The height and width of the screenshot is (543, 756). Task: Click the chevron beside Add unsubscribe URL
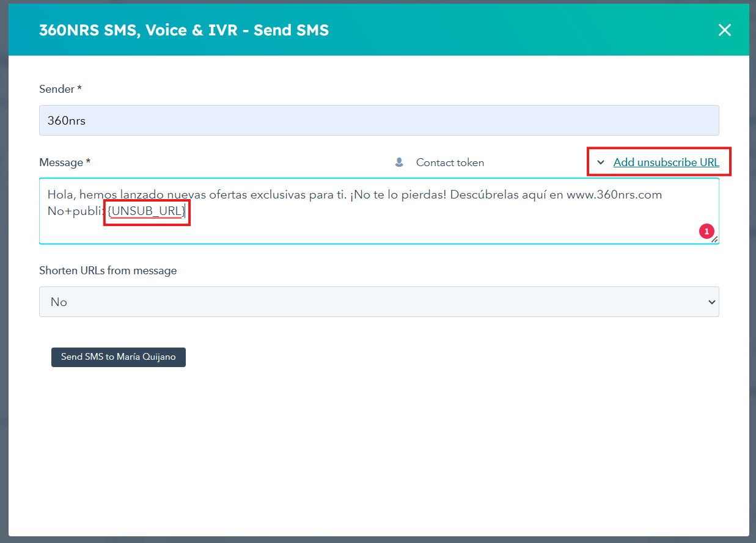tap(601, 162)
